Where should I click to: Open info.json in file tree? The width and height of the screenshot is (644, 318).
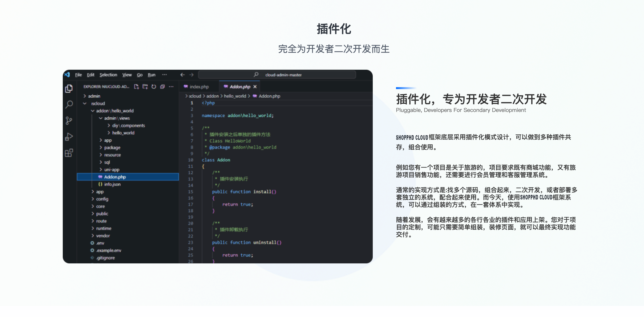pyautogui.click(x=112, y=184)
